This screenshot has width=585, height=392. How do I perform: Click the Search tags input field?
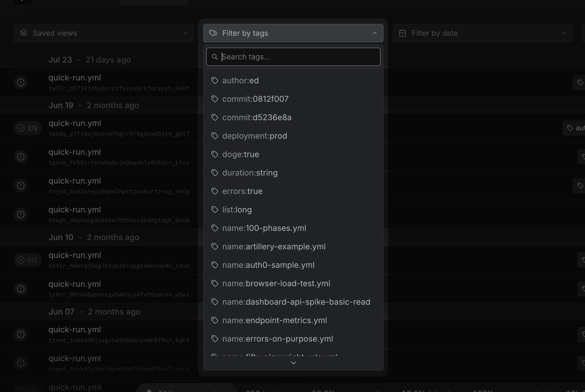point(293,57)
